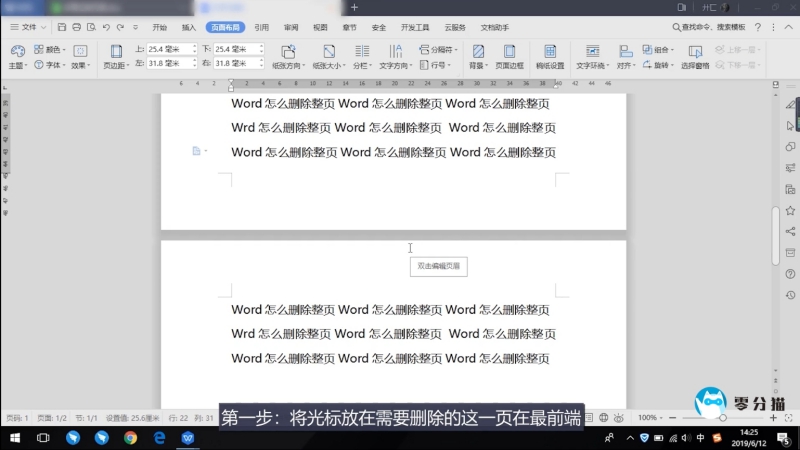Screen dimensions: 800x450
Task: Toggle eye protection mode in status bar
Action: 619,417
